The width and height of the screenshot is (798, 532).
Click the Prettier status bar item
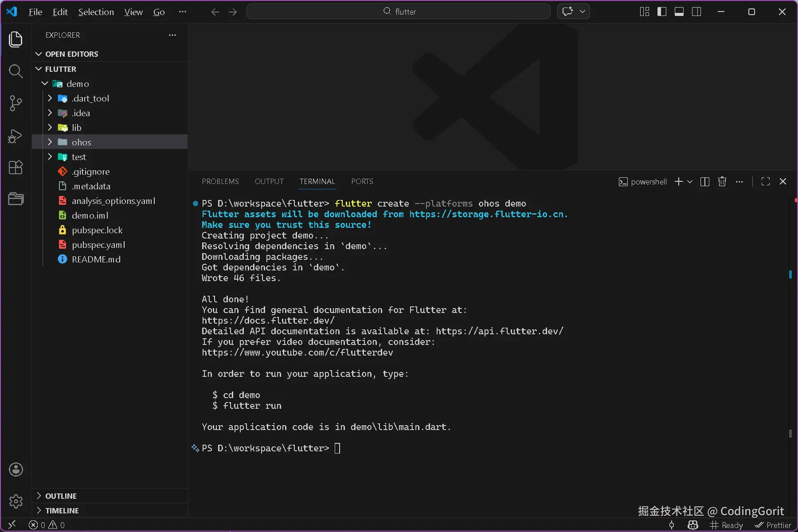click(x=773, y=525)
